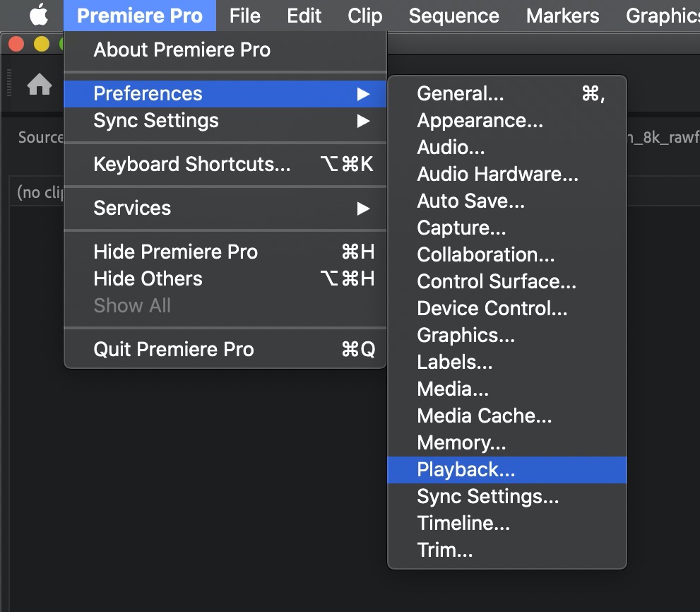
Task: Open the Markers menu
Action: coord(562,15)
